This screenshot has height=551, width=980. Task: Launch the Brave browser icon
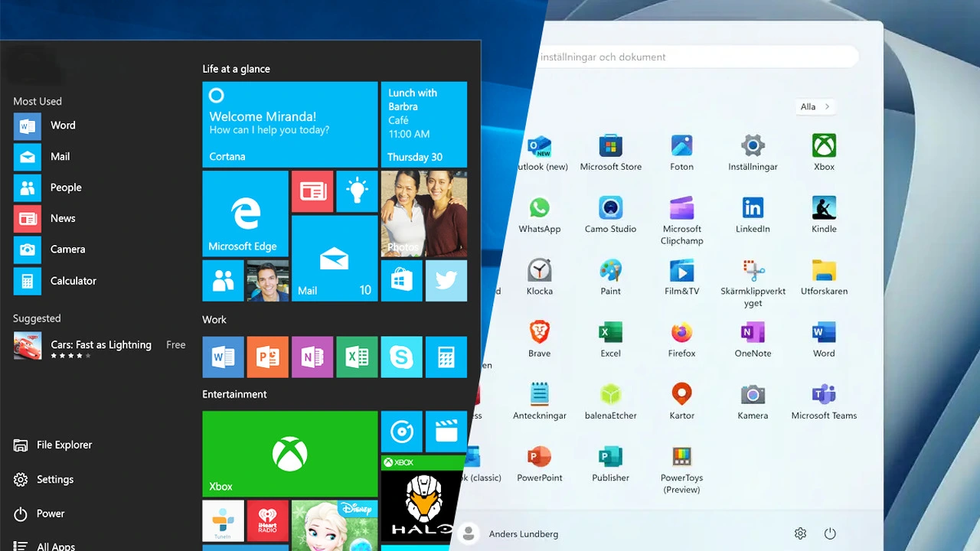539,334
